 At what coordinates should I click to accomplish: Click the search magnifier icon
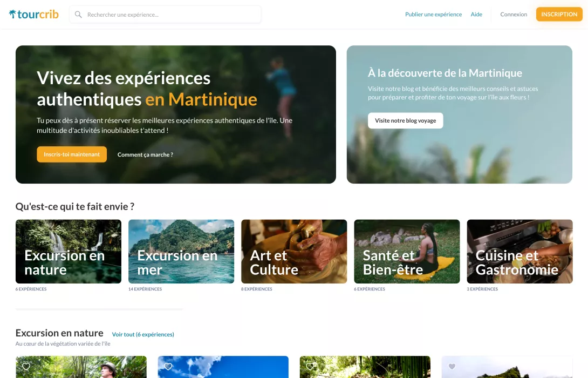click(78, 14)
